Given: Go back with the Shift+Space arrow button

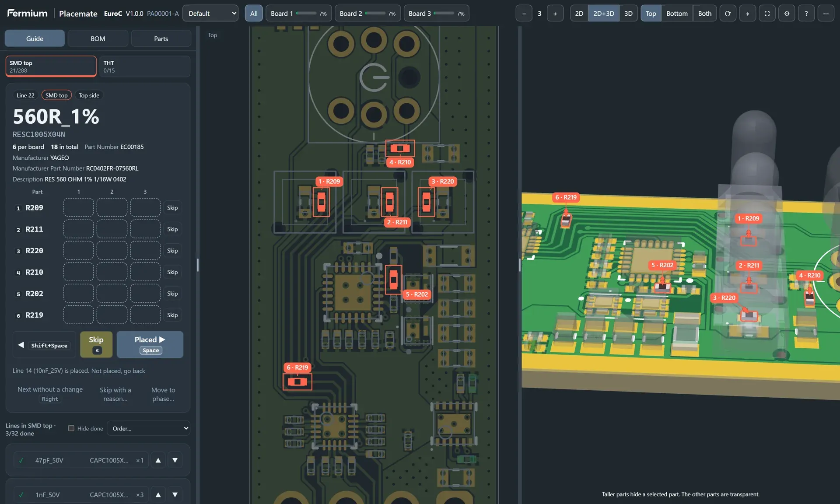Looking at the screenshot, I should point(44,345).
